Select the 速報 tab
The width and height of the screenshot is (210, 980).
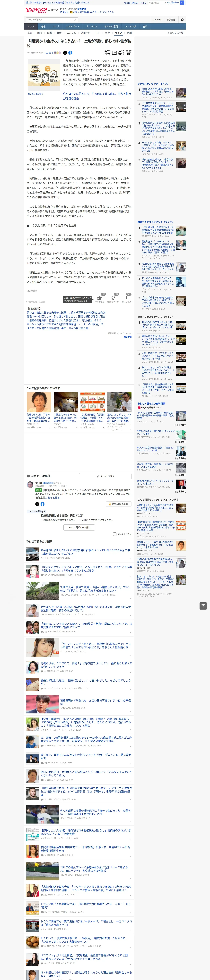point(43,27)
